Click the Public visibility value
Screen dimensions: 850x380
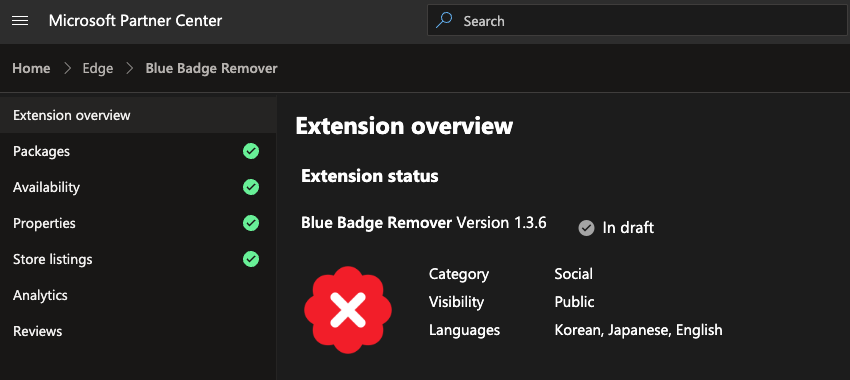tap(575, 301)
